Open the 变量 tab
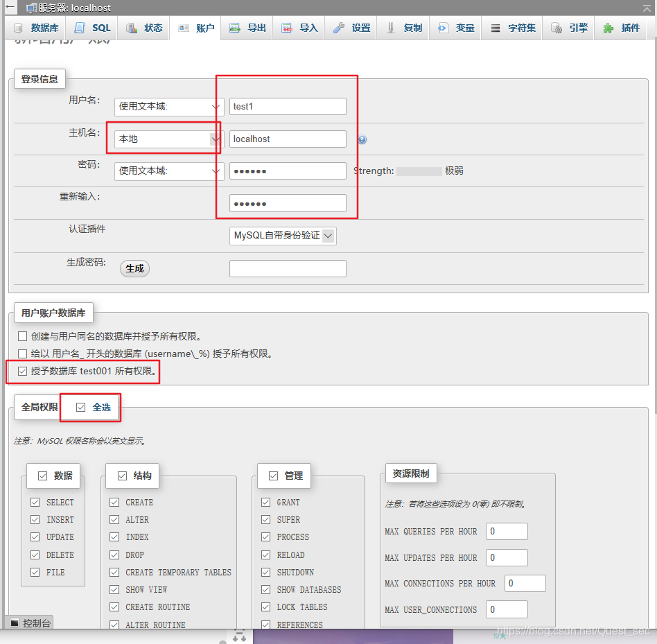The width and height of the screenshot is (657, 644). click(x=455, y=28)
